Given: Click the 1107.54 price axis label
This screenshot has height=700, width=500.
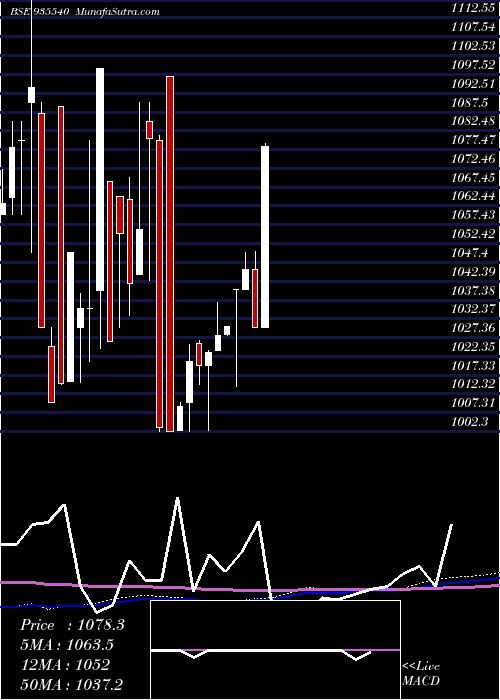Looking at the screenshot, I should tap(473, 27).
